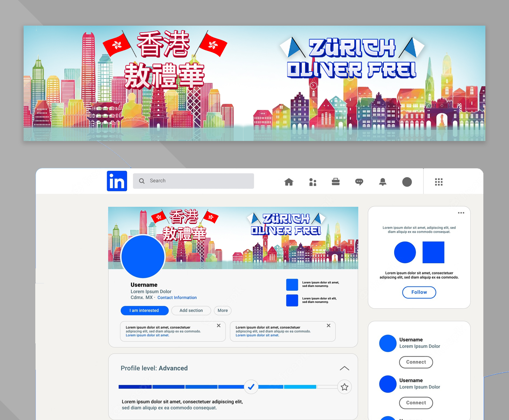This screenshot has width=509, height=420.
Task: Open the Contact Information link
Action: pos(177,298)
